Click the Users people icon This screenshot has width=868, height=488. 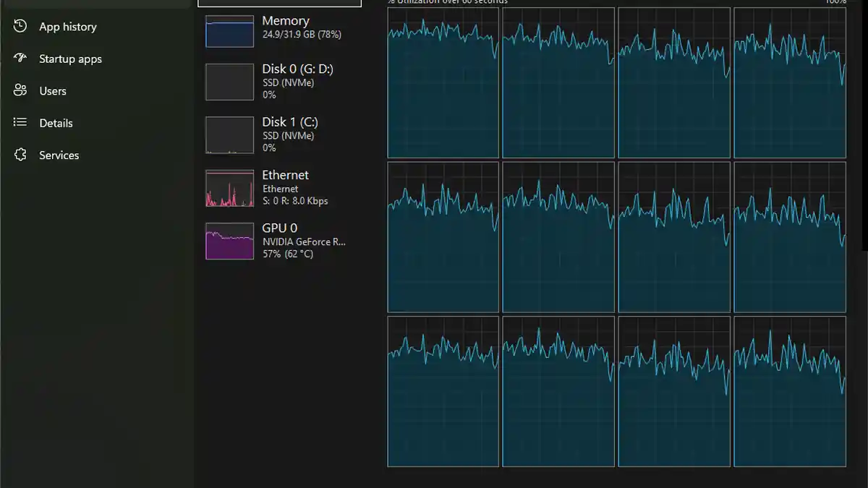tap(20, 91)
